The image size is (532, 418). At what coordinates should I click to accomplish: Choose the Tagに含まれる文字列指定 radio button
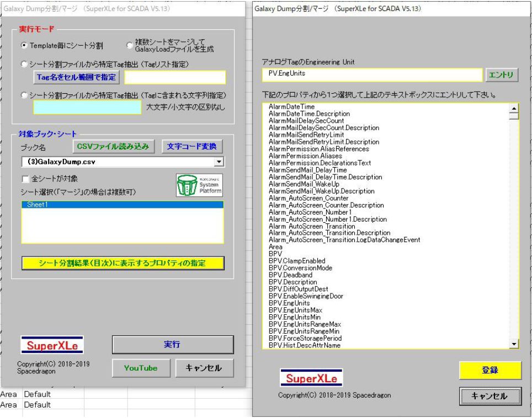point(24,95)
